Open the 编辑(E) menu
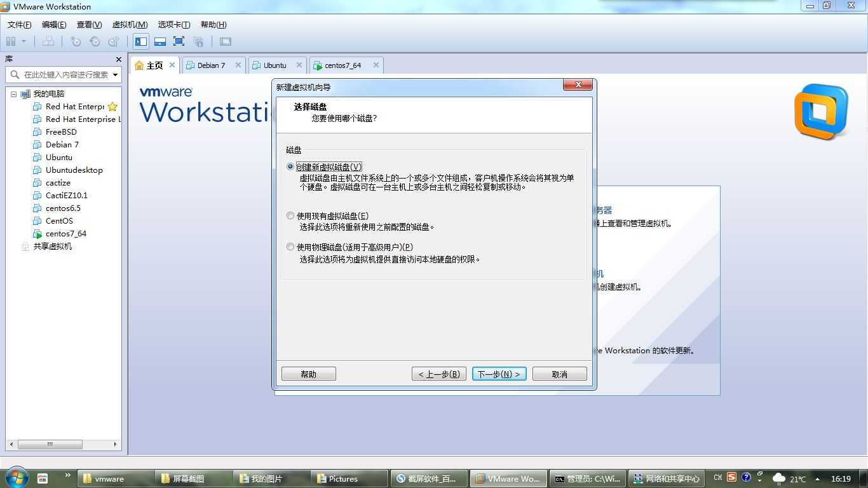The height and width of the screenshot is (488, 868). pyautogui.click(x=54, y=25)
